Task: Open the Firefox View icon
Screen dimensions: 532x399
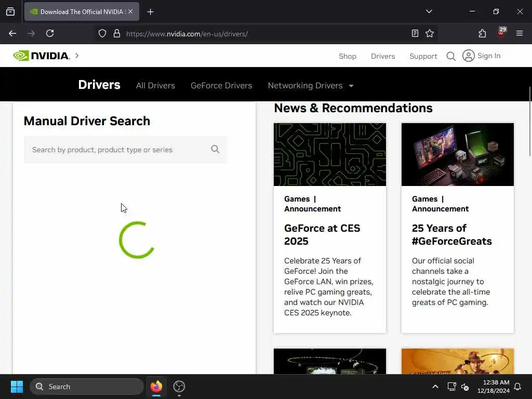Action: [x=10, y=11]
